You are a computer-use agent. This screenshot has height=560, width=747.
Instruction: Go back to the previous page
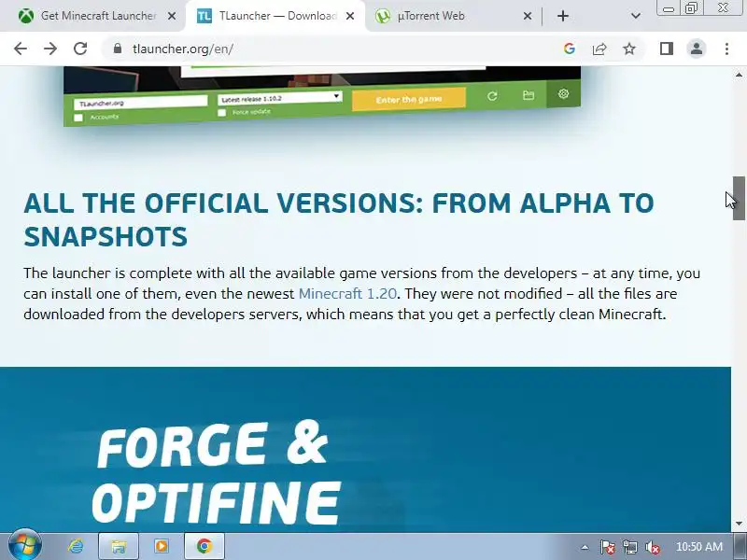(21, 49)
